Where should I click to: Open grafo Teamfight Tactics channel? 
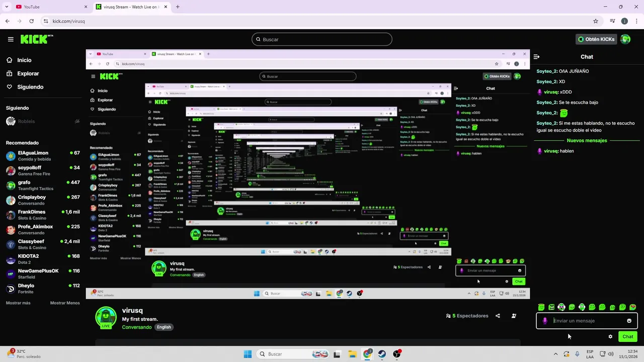[x=43, y=186]
